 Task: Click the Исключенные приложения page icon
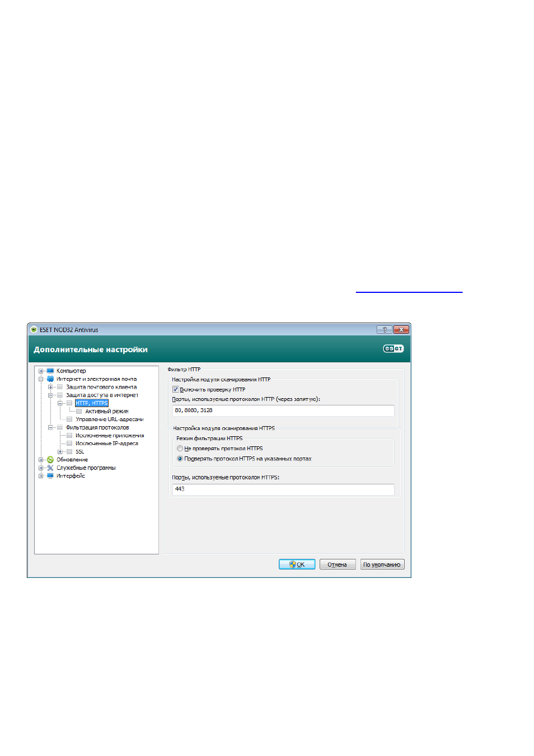pos(69,436)
